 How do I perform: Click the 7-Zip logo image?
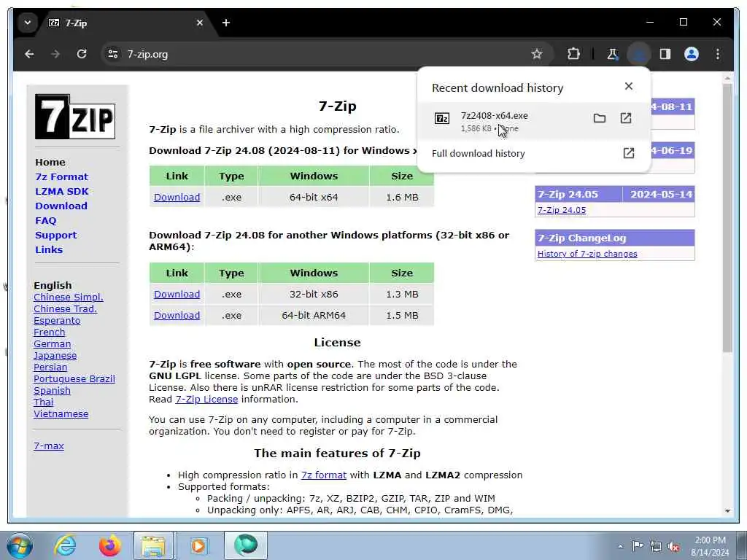pos(75,117)
